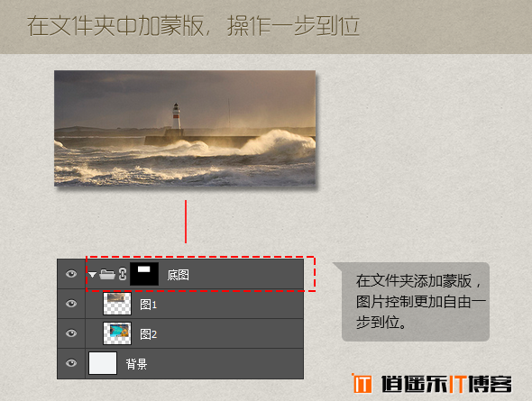Click the title 在文件夹中加蒙版
The height and width of the screenshot is (401, 532).
116,26
